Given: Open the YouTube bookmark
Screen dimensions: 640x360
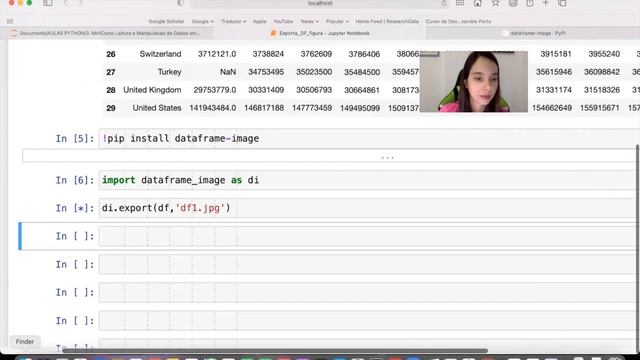Looking at the screenshot, I should pyautogui.click(x=283, y=21).
